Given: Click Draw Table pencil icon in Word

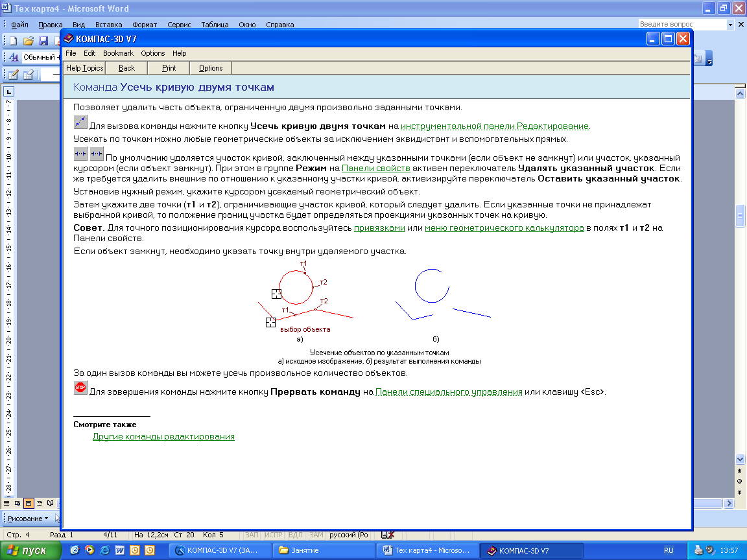Looking at the screenshot, I should click(x=14, y=75).
